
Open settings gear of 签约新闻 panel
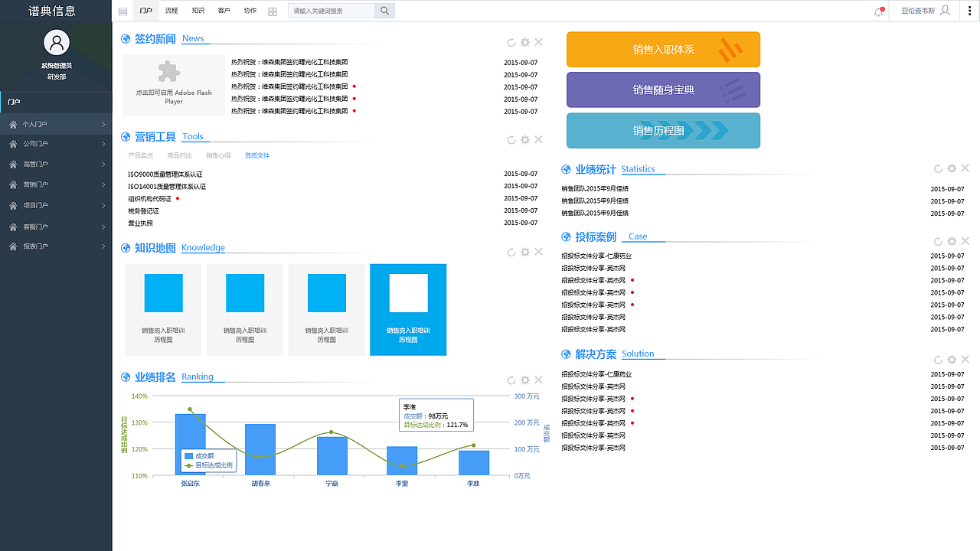pos(525,43)
